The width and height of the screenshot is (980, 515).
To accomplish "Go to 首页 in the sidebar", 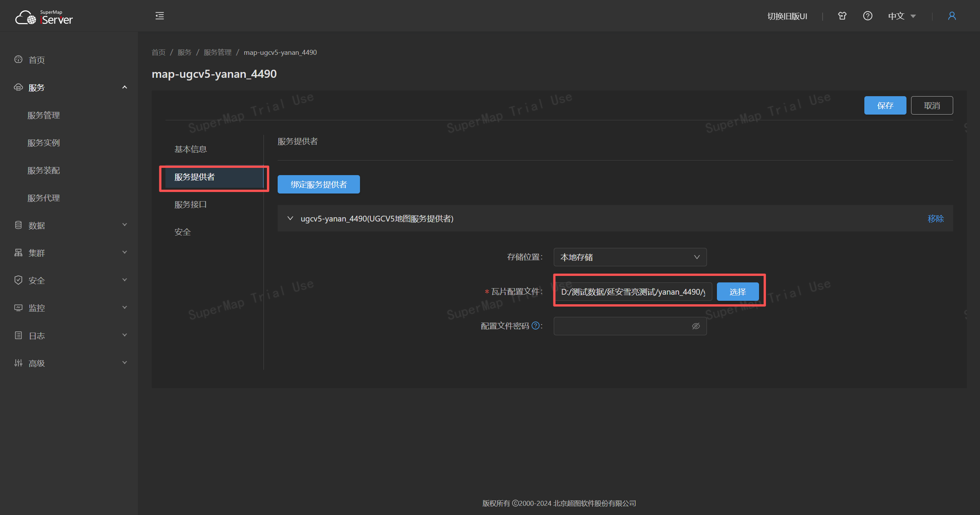I will point(37,60).
